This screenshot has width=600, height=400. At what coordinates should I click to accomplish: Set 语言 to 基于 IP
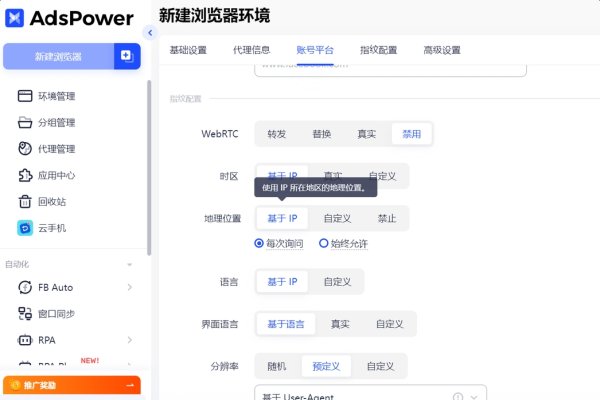pyautogui.click(x=282, y=282)
